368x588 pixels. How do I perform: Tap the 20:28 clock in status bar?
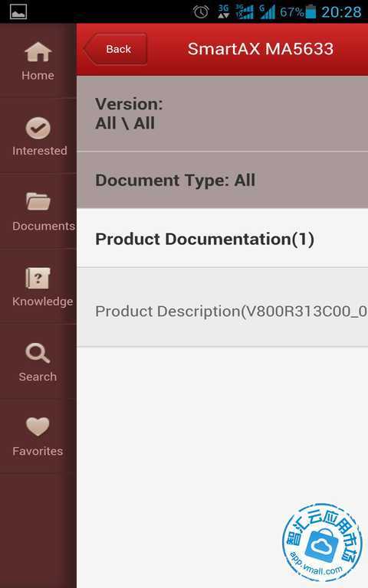[x=341, y=12]
